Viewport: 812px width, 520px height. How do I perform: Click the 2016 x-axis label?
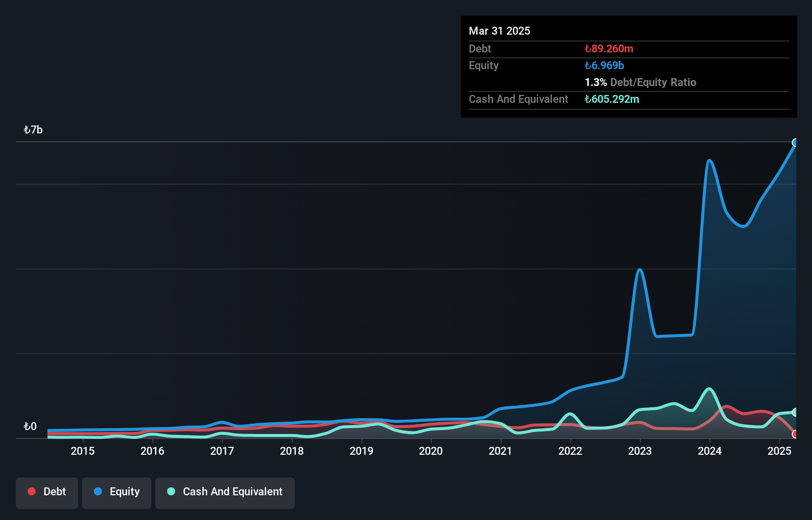click(x=152, y=451)
